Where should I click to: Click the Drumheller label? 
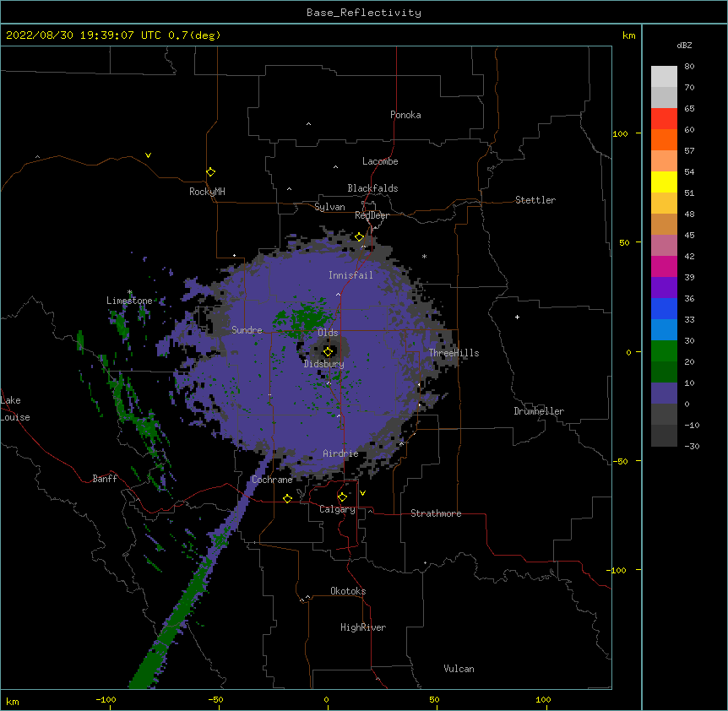(539, 411)
